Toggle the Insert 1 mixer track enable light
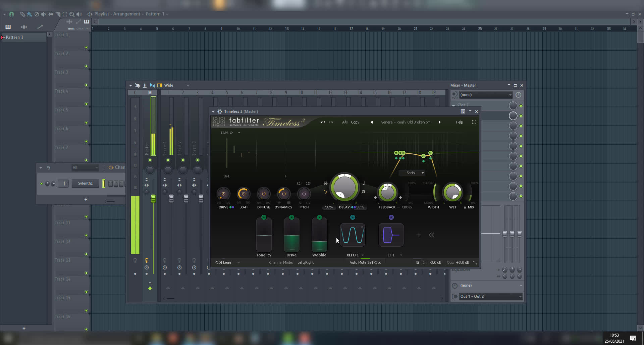 pyautogui.click(x=168, y=160)
